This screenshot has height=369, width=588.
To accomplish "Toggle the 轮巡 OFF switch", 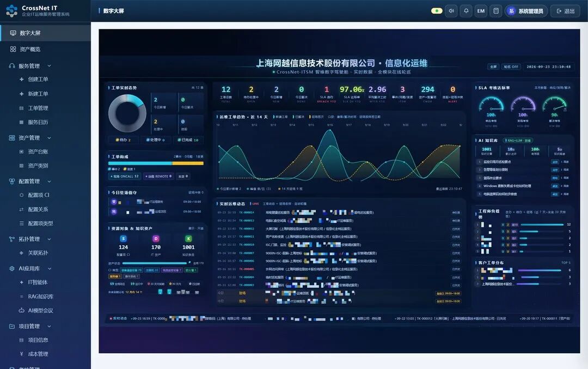I will [511, 66].
